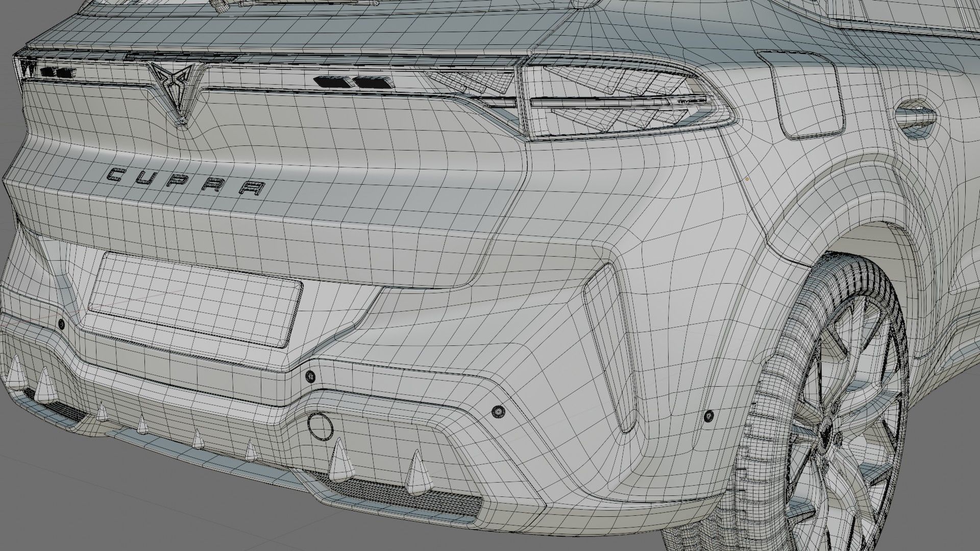Select the rear door handle
980x551 pixels.
(x=917, y=118)
